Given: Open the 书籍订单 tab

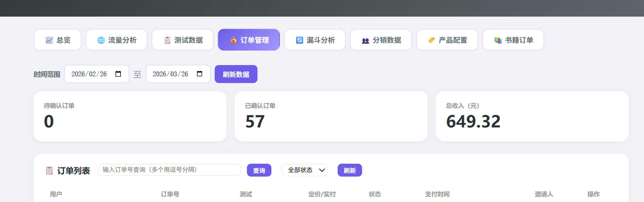Looking at the screenshot, I should [513, 40].
